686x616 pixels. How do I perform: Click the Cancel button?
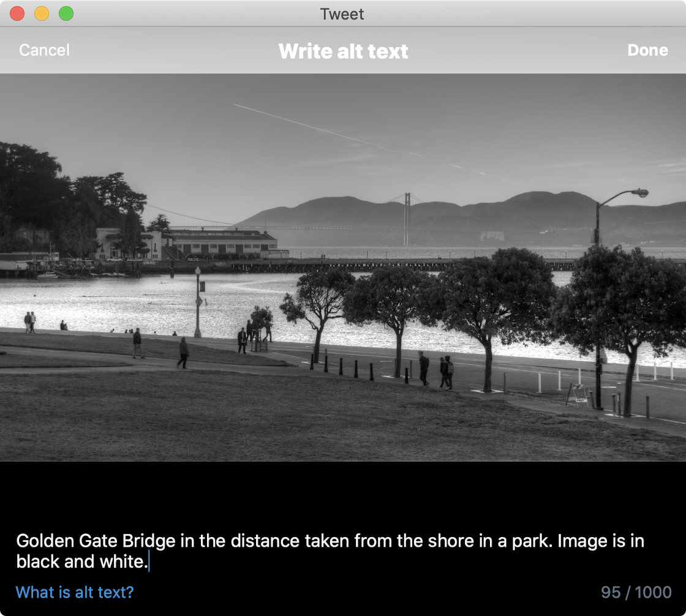click(44, 50)
